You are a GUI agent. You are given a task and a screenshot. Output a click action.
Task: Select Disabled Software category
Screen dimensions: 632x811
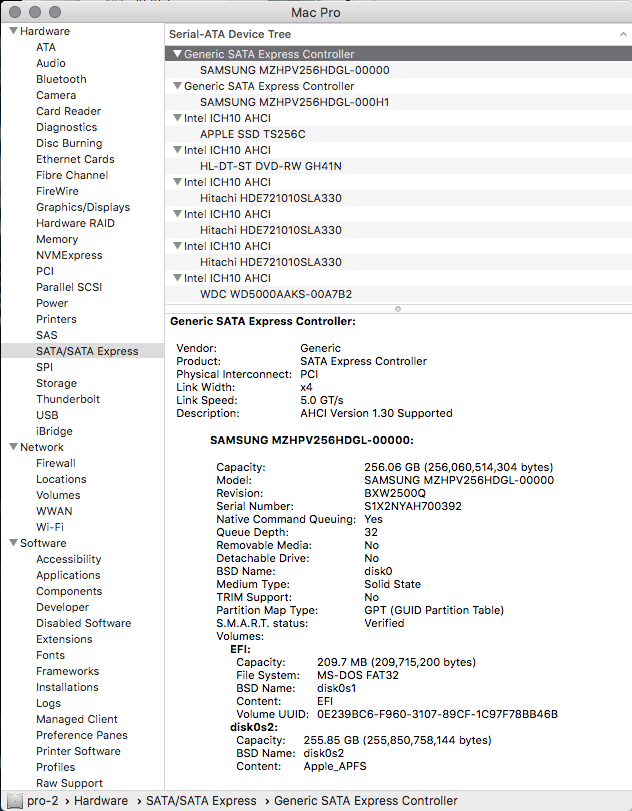[x=83, y=623]
